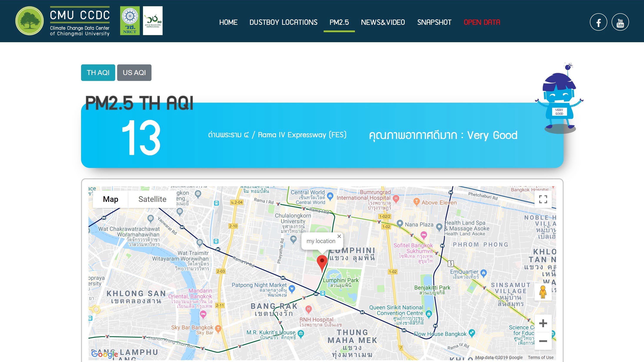Viewport: 644px width, 362px height.
Task: Switch the AQI view to US AQI
Action: [x=134, y=72]
